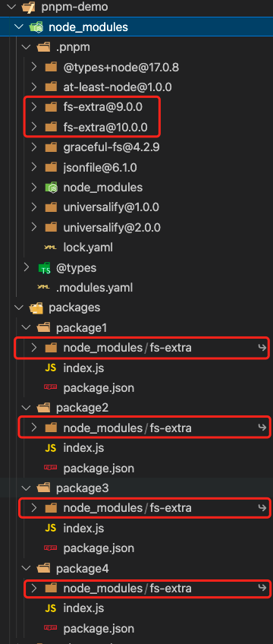273x644 pixels.
Task: Click the JS icon of package4 index.js
Action: tap(50, 608)
